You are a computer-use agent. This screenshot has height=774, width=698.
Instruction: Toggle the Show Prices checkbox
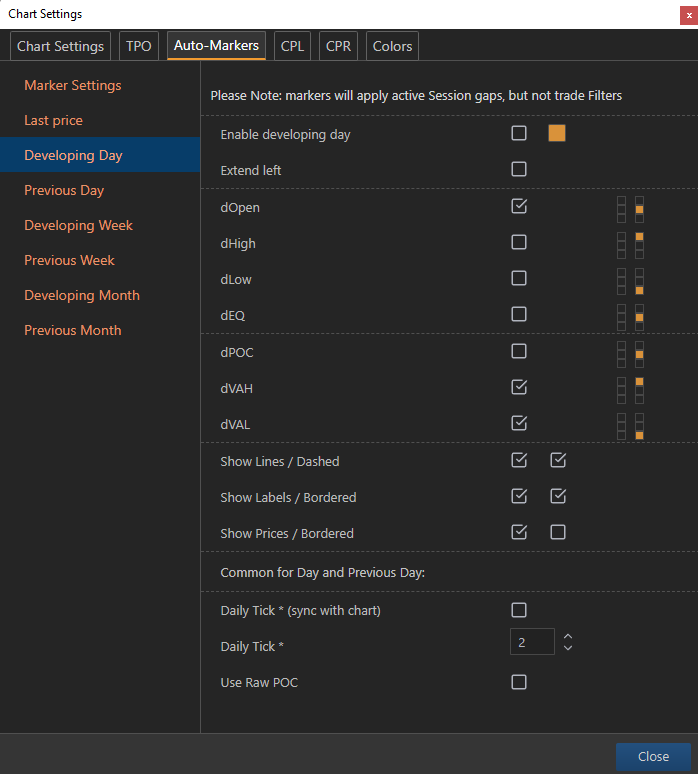(519, 533)
